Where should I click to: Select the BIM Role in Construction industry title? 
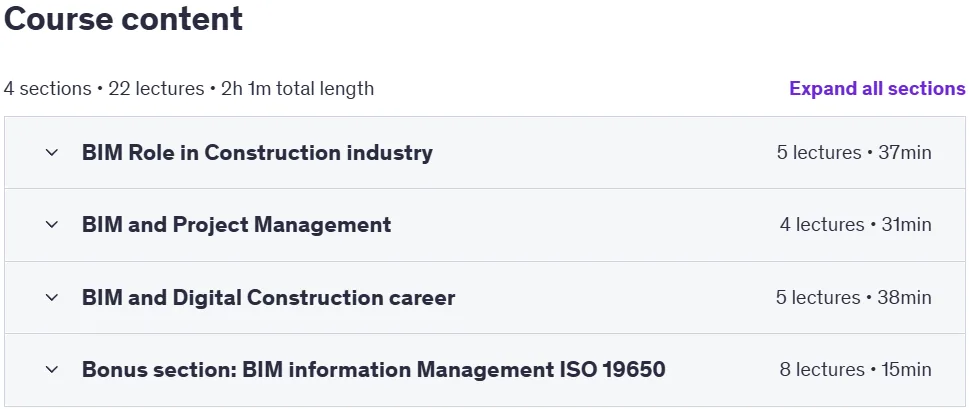[x=257, y=152]
